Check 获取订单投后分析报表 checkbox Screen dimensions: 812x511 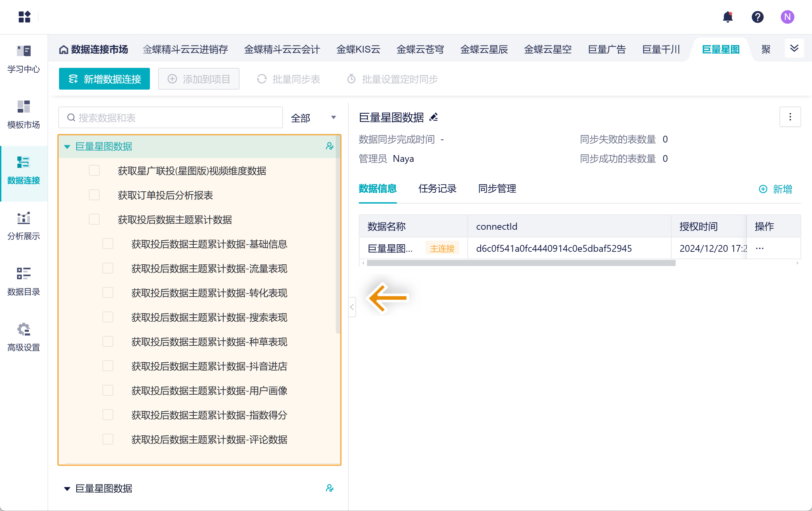click(94, 195)
